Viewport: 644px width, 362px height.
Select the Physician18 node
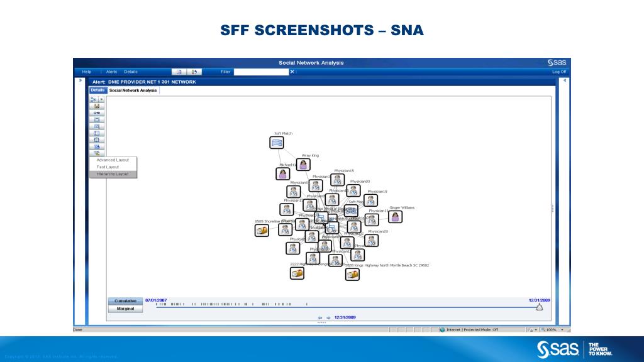pos(371,200)
